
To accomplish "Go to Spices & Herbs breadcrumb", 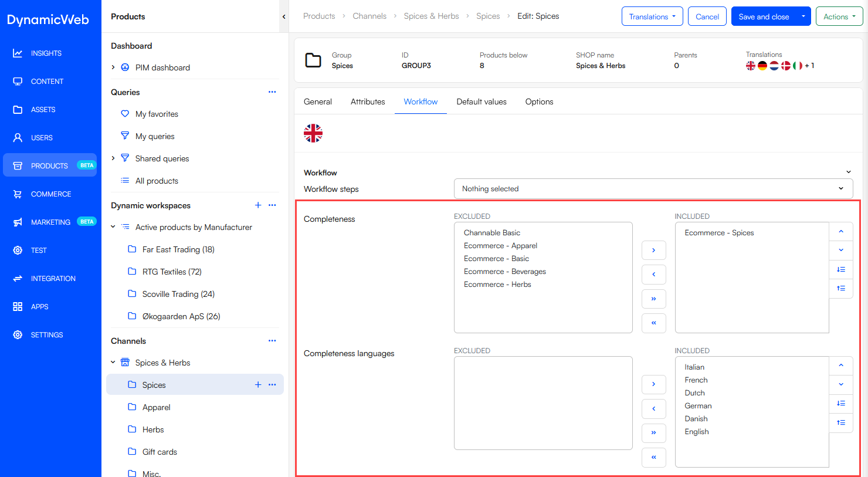I will (x=431, y=16).
